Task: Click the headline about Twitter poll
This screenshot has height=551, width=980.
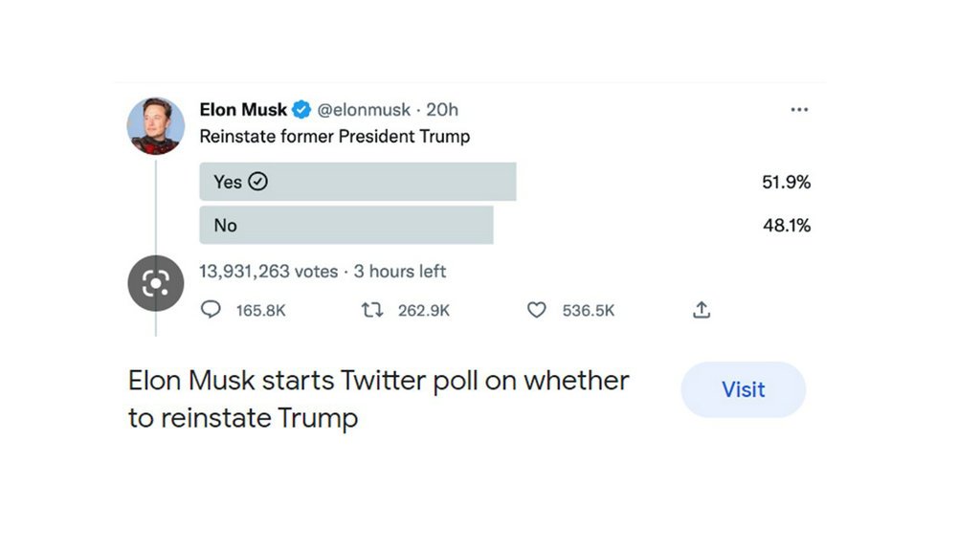Action: pos(378,399)
